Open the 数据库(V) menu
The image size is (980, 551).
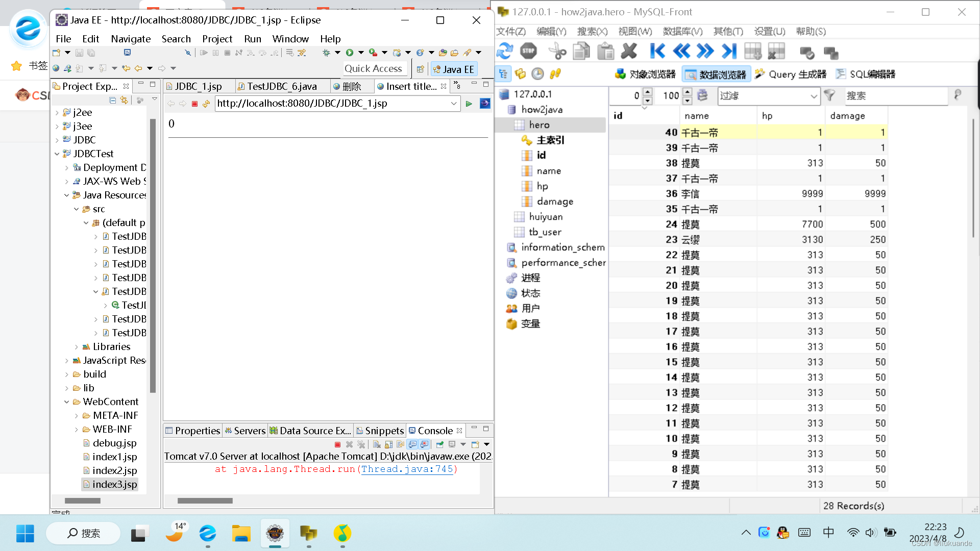pyautogui.click(x=682, y=31)
